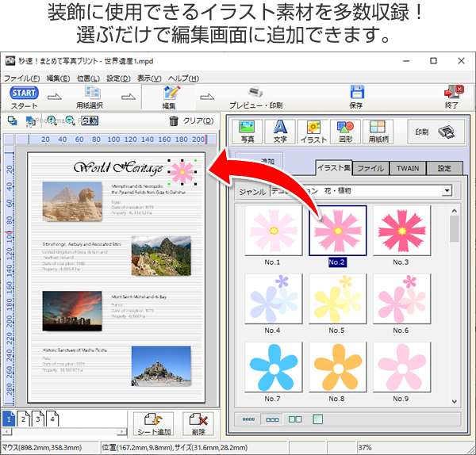Click the START (スタート) step icon
The width and height of the screenshot is (476, 455).
point(24,93)
